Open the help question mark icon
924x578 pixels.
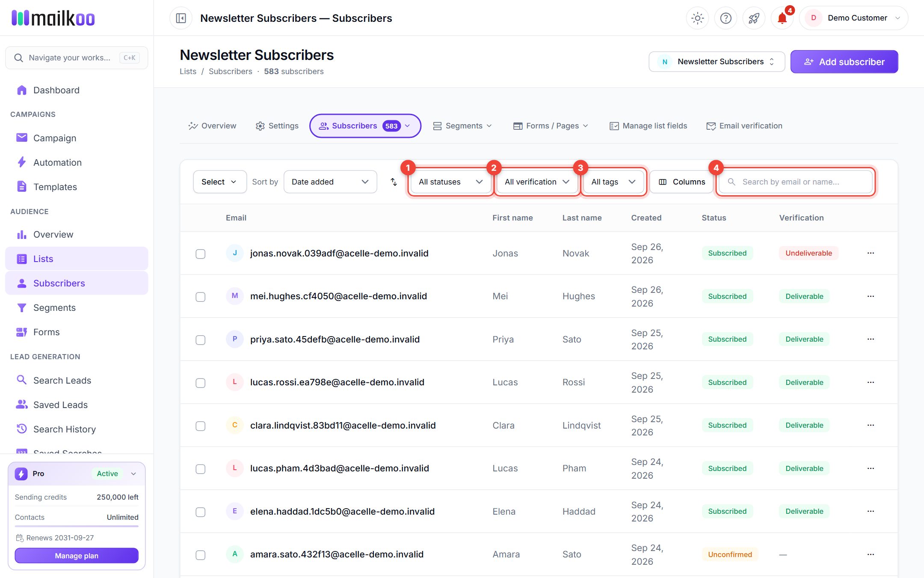pyautogui.click(x=726, y=18)
